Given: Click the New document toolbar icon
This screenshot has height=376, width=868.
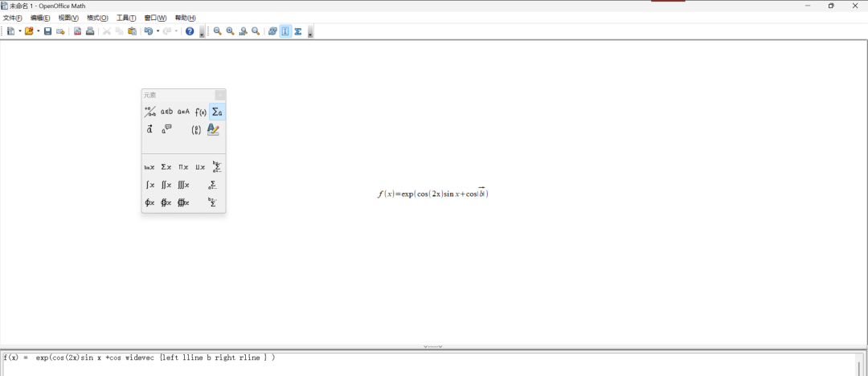Looking at the screenshot, I should pos(11,31).
